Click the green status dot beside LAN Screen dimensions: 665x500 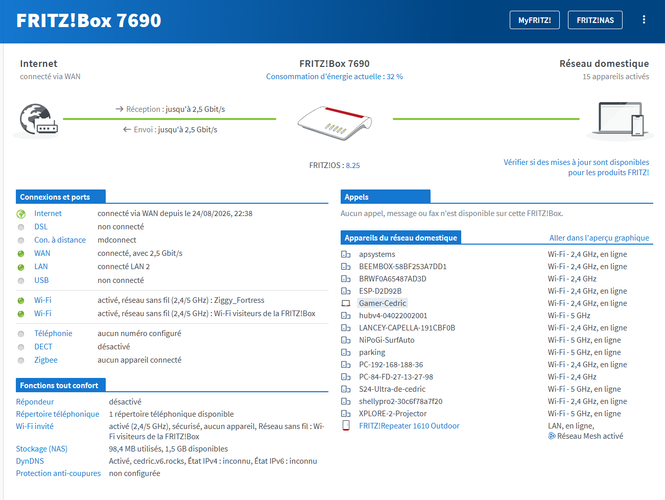pos(21,267)
